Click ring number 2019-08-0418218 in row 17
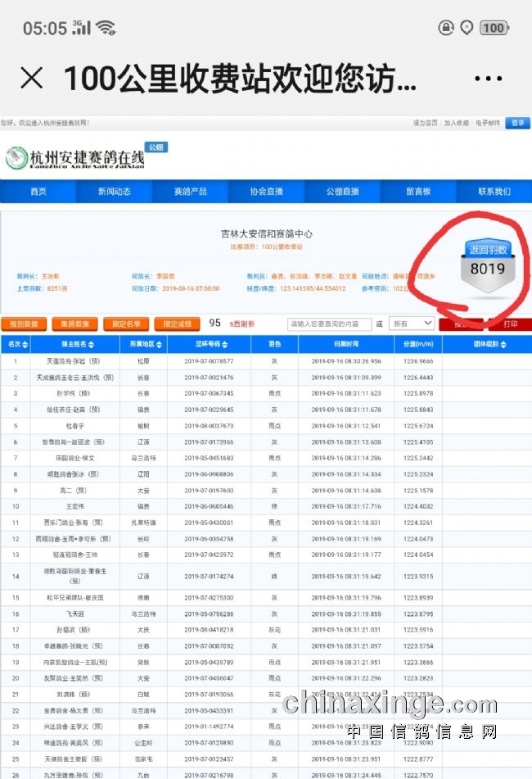This screenshot has height=779, width=532. pyautogui.click(x=209, y=629)
